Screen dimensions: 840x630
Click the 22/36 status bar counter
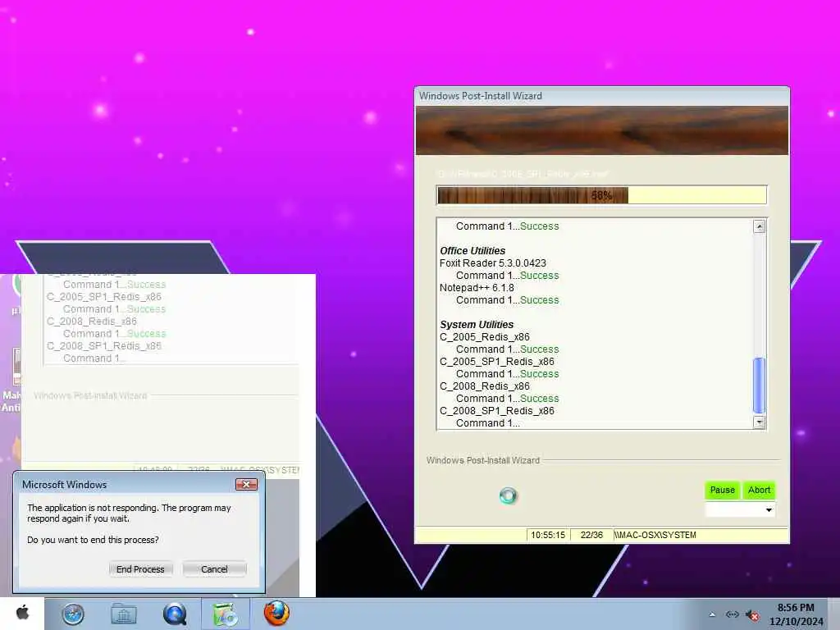[x=591, y=535]
